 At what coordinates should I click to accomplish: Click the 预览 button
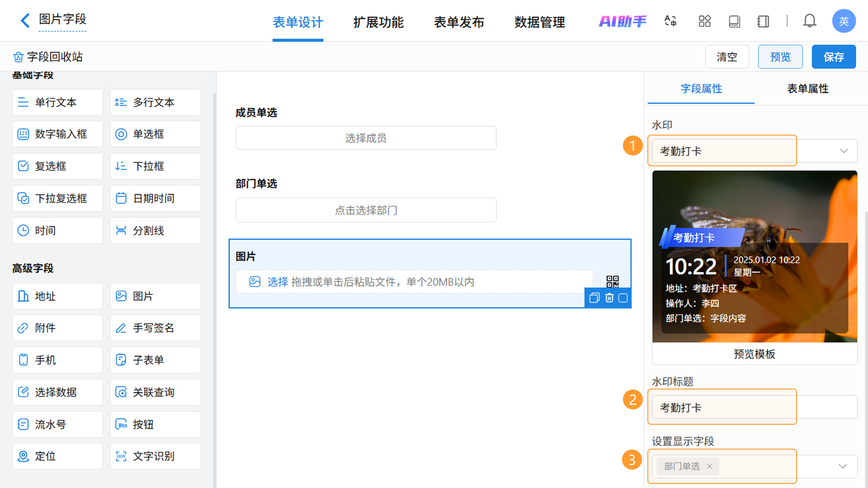[x=780, y=56]
